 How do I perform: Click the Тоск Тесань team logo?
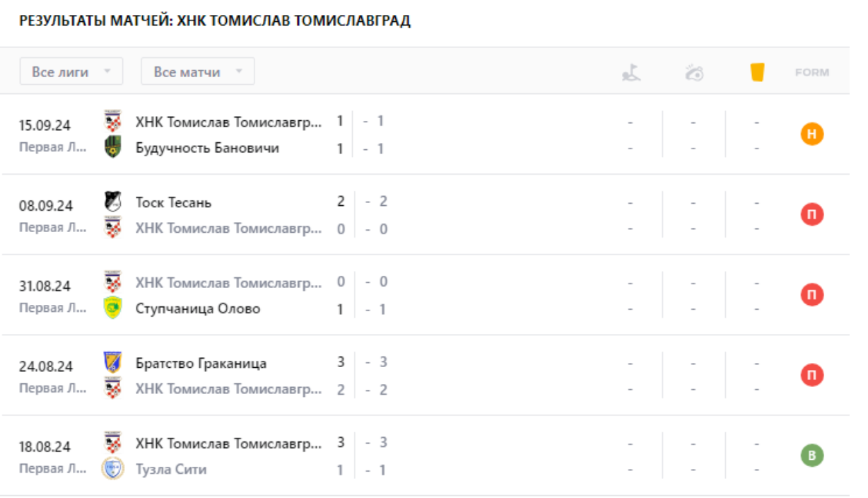point(111,202)
